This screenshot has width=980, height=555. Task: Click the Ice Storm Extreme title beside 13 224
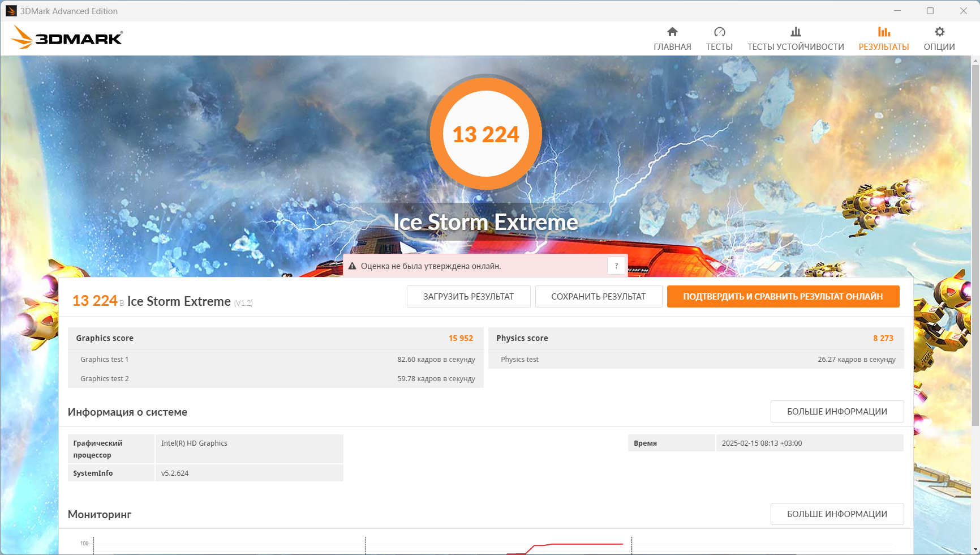point(179,301)
